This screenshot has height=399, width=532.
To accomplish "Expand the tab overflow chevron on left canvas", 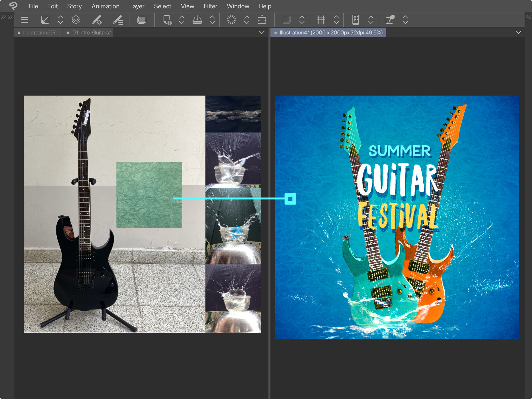I will [262, 32].
